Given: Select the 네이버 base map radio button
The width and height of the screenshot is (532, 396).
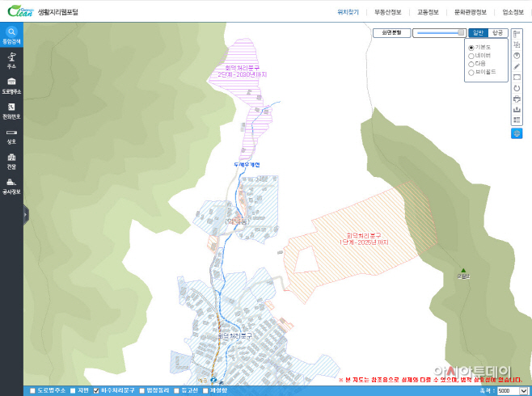Looking at the screenshot, I should (471, 56).
